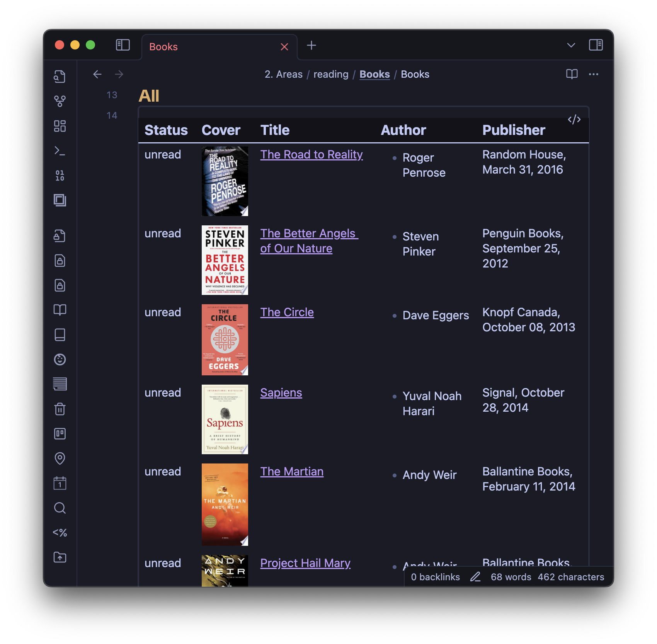The width and height of the screenshot is (657, 644).
Task: Open the quick switcher file-search icon
Action: (60, 77)
